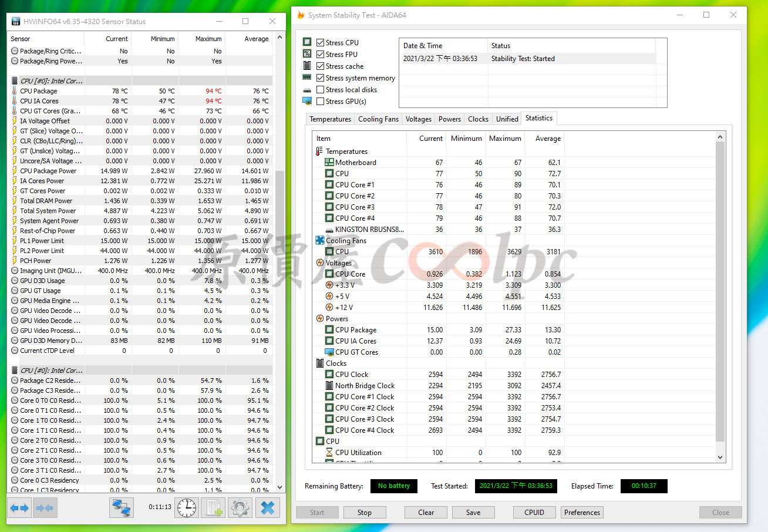Screen dimensions: 768x532
Task: Click the scroll down arrow in AIDA64 statistics
Action: [721, 457]
